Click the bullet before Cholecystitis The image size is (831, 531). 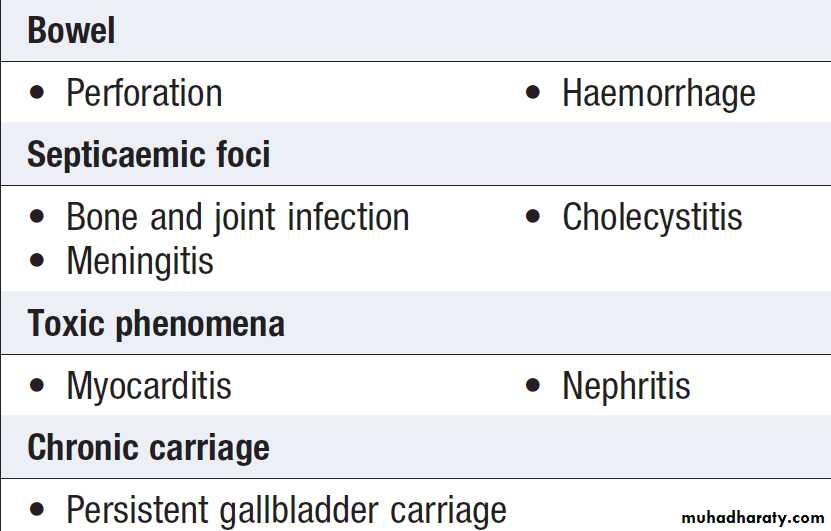pos(534,218)
